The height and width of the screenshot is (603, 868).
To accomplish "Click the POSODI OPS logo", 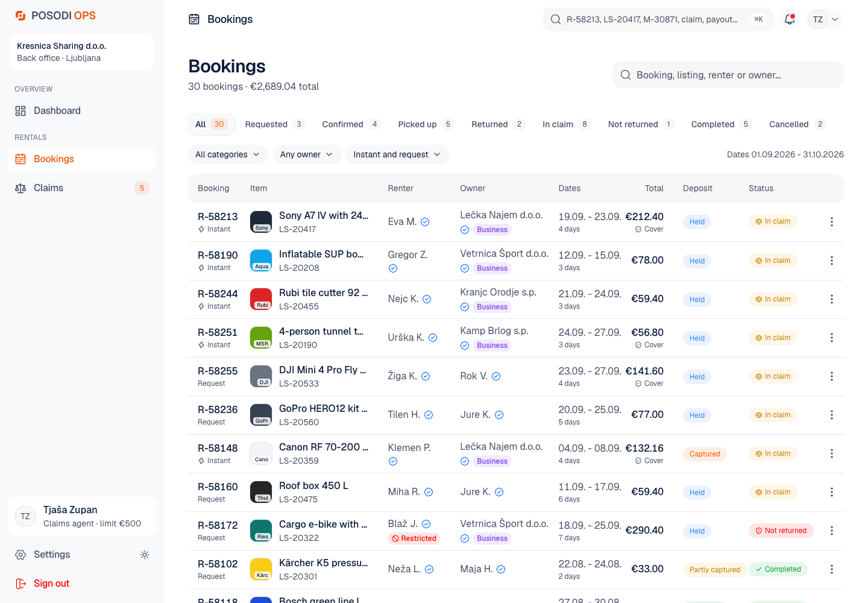I will [55, 16].
